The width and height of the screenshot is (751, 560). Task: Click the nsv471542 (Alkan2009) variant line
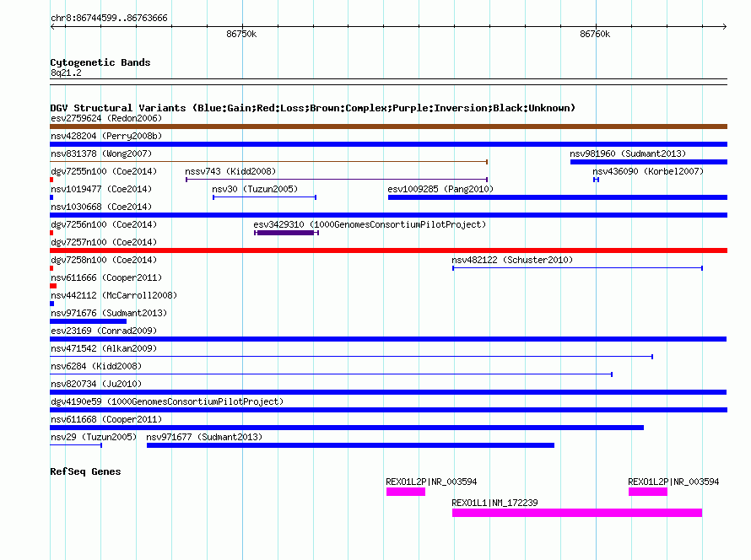[352, 357]
